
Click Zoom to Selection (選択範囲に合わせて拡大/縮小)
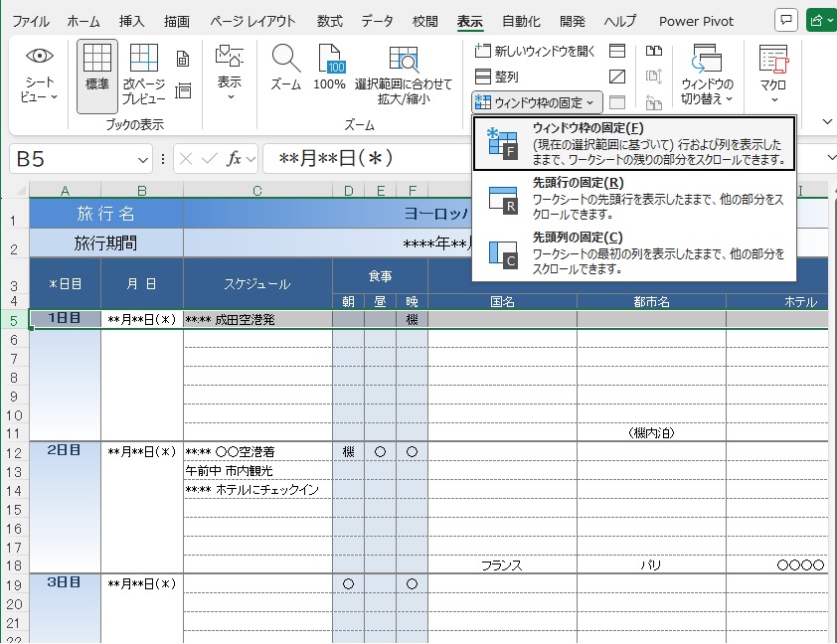404,76
